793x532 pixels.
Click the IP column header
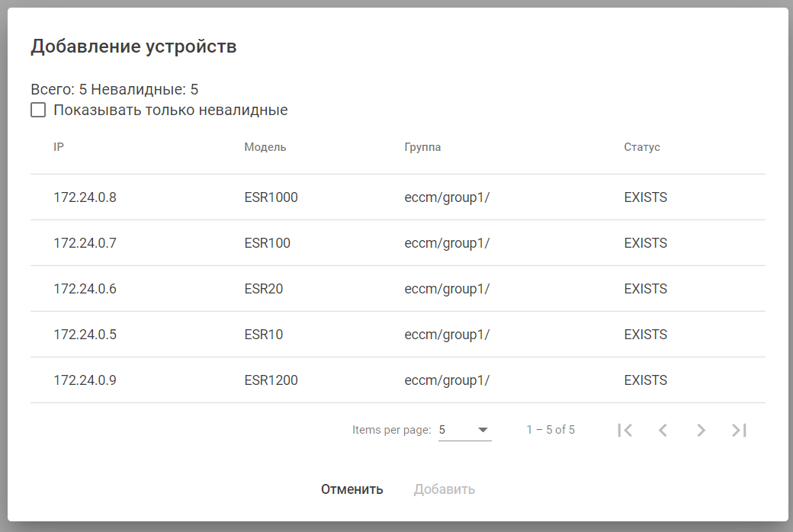[59, 147]
